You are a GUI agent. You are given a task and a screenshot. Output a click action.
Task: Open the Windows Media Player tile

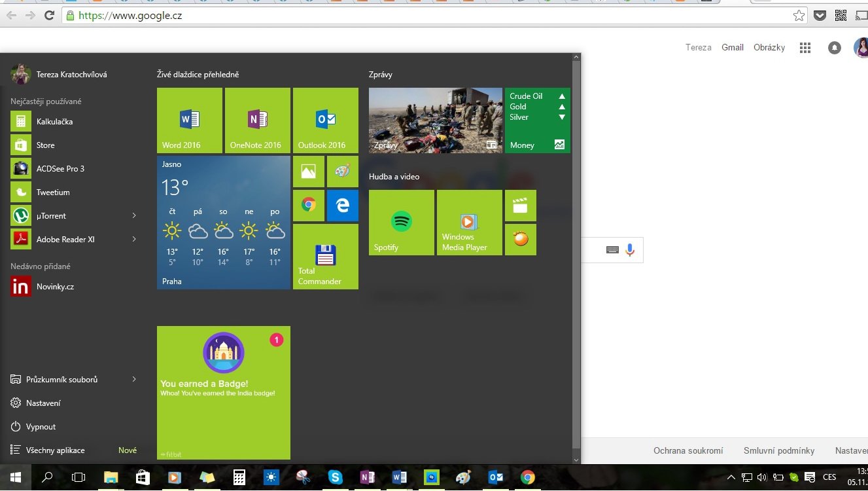pos(470,223)
